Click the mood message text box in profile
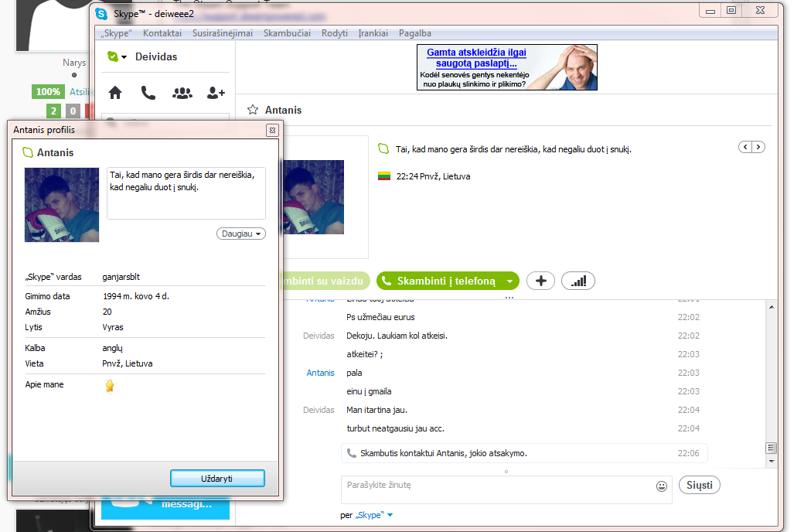Image resolution: width=804 pixels, height=532 pixels. [x=186, y=193]
